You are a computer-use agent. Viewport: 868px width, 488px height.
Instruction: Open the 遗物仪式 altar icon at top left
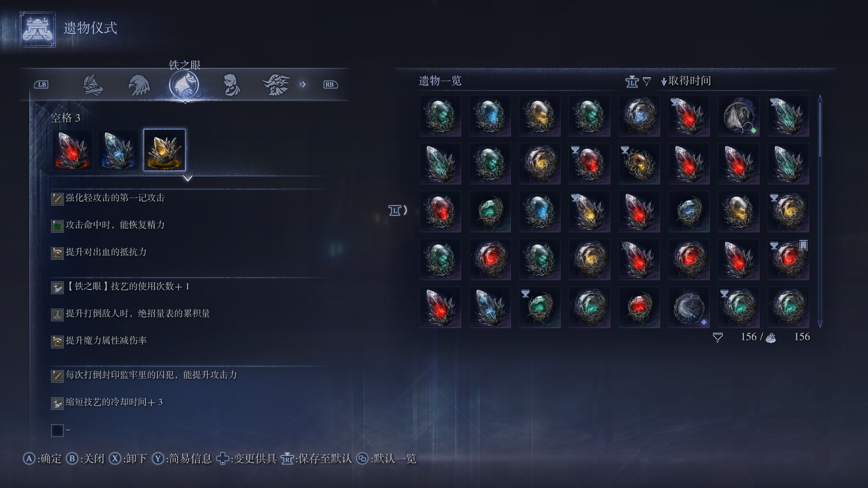click(38, 29)
